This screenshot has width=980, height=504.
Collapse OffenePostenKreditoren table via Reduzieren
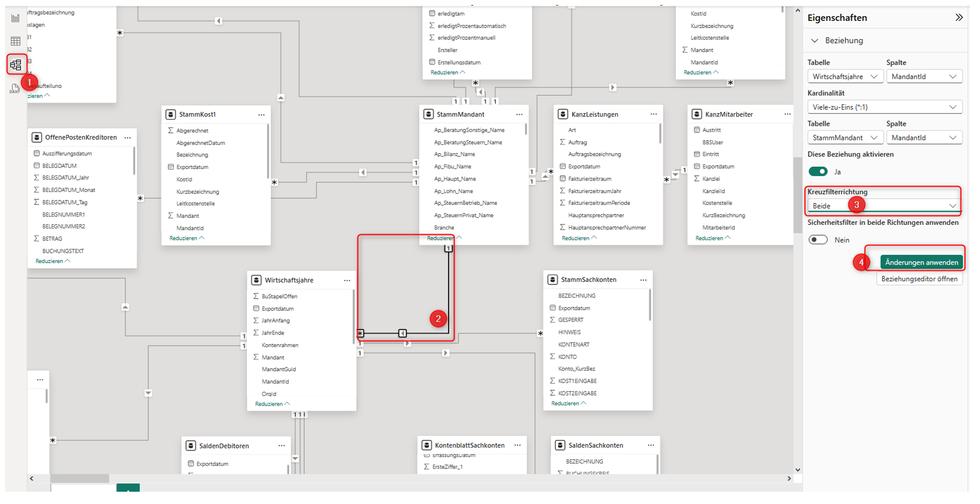pos(52,261)
